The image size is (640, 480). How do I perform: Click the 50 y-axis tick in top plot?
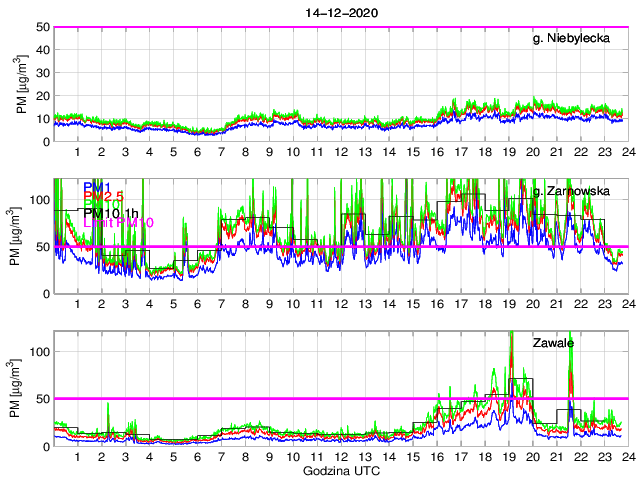[44, 27]
